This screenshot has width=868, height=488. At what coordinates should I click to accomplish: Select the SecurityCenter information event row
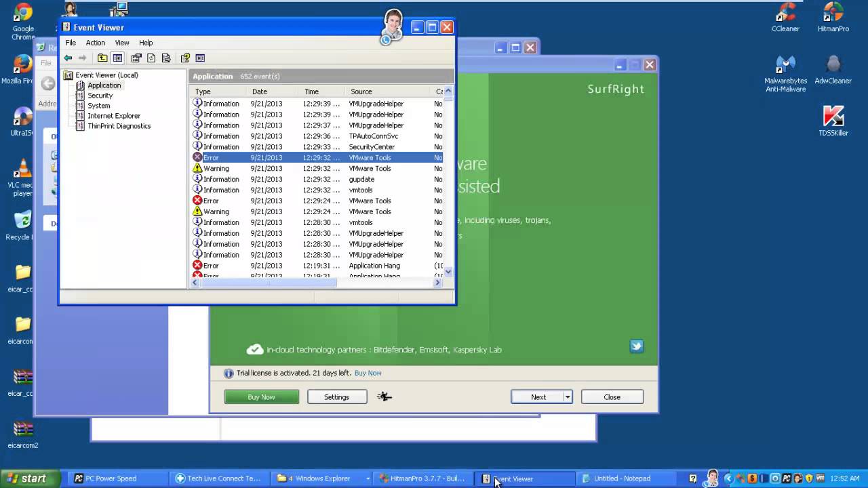point(317,146)
